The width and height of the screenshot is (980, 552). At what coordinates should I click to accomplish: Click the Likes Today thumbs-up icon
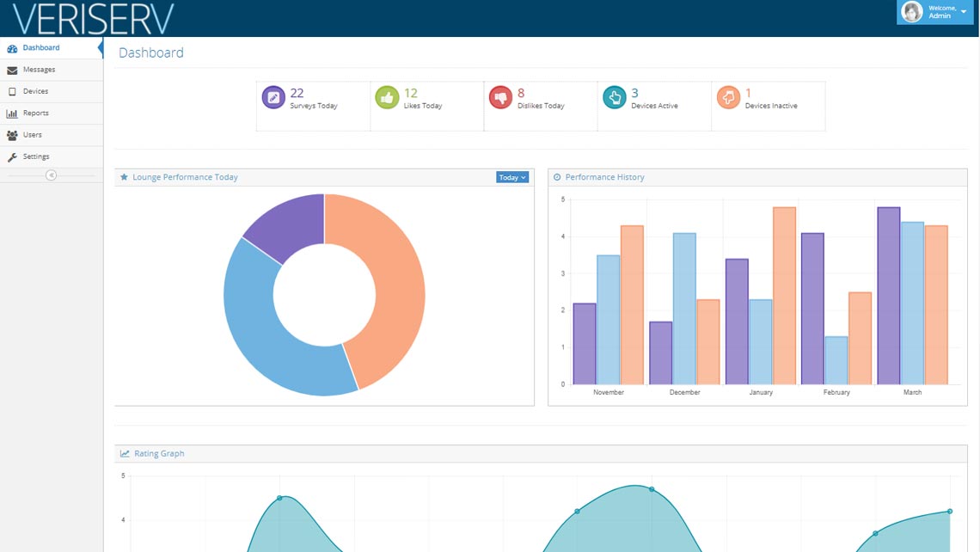387,98
